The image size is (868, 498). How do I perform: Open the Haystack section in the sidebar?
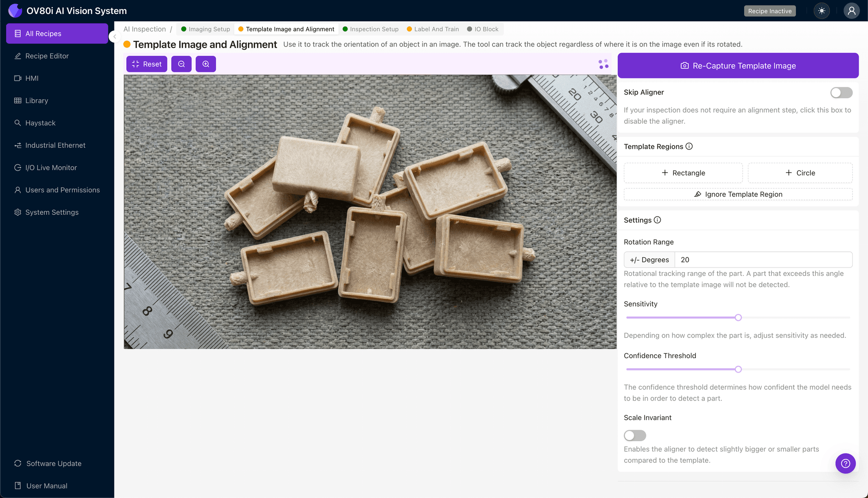pyautogui.click(x=41, y=123)
